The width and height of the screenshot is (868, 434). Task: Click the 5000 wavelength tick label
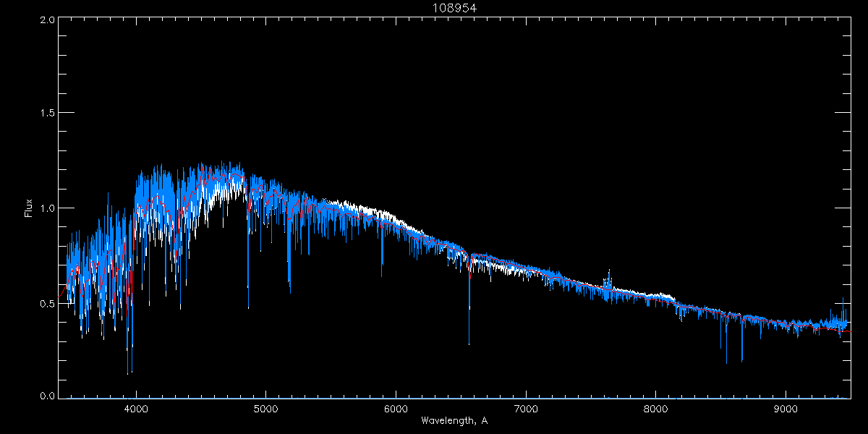[x=265, y=407]
